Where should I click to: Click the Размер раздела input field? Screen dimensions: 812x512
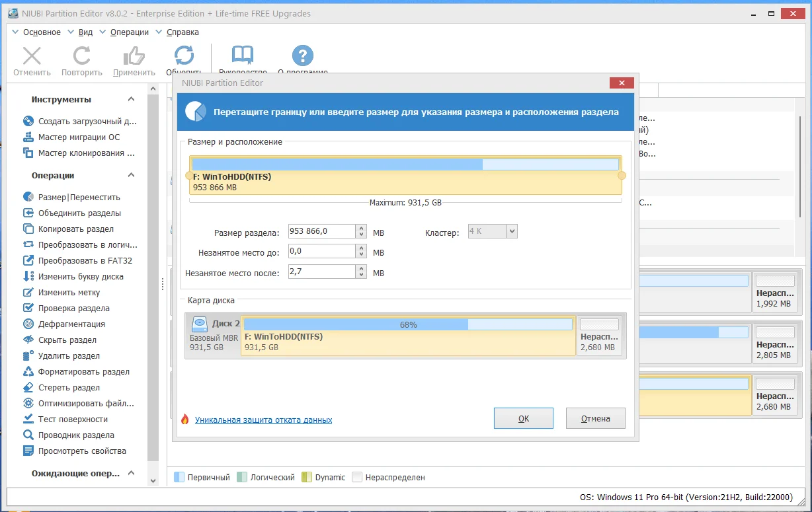coord(323,231)
